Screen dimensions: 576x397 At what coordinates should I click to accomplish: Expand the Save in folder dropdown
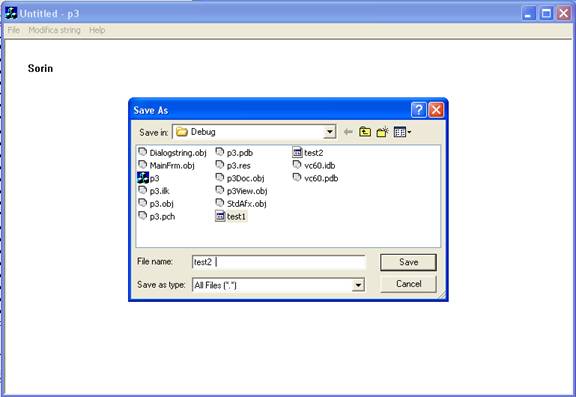[330, 131]
